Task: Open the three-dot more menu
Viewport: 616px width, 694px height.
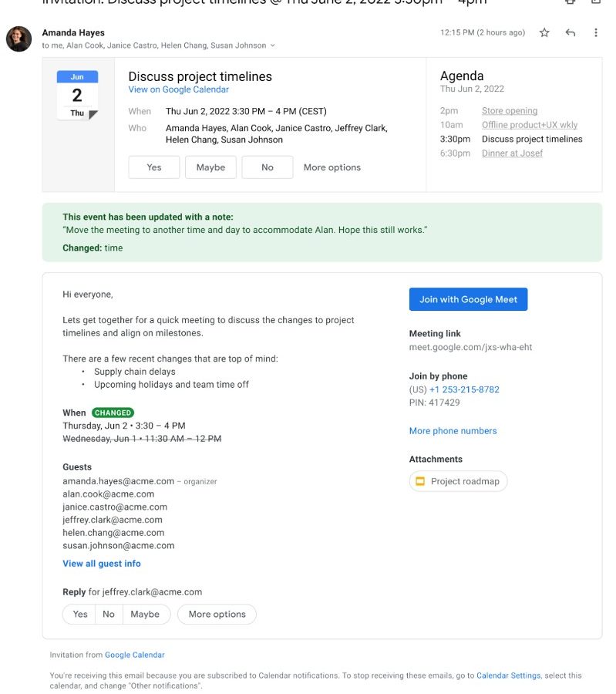Action: coord(595,32)
